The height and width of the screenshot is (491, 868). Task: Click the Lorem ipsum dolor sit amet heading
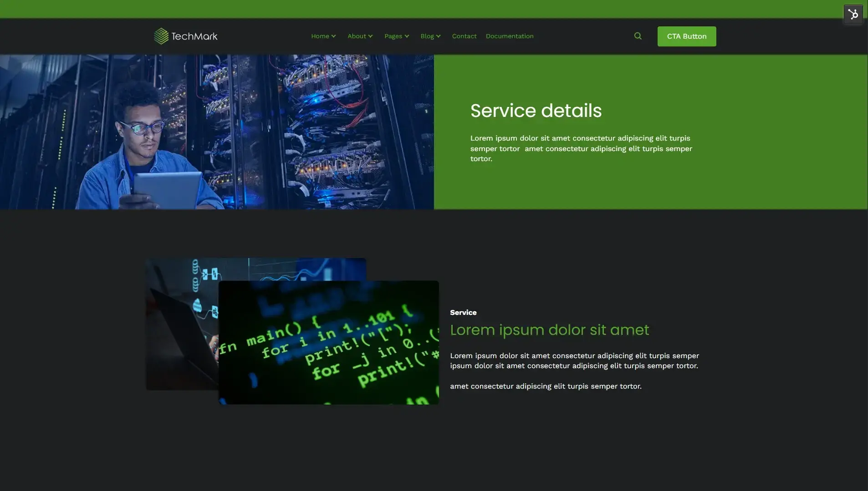549,330
